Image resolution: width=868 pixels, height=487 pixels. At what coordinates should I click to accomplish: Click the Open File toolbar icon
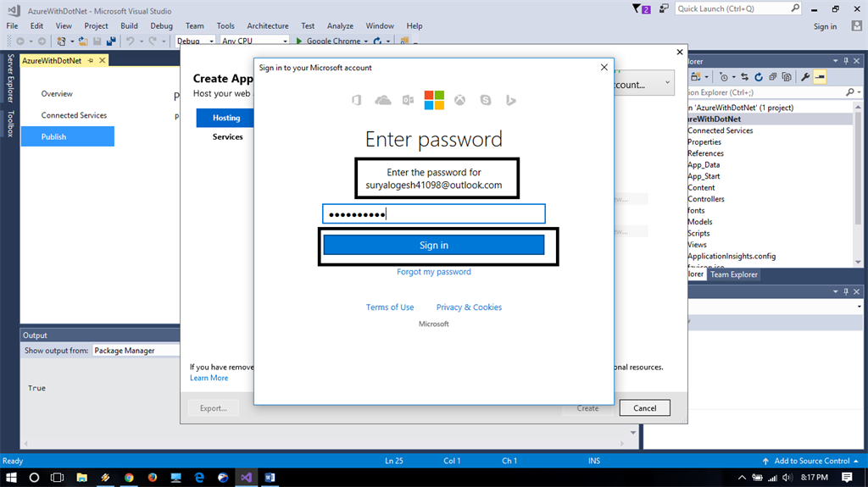pyautogui.click(x=83, y=41)
